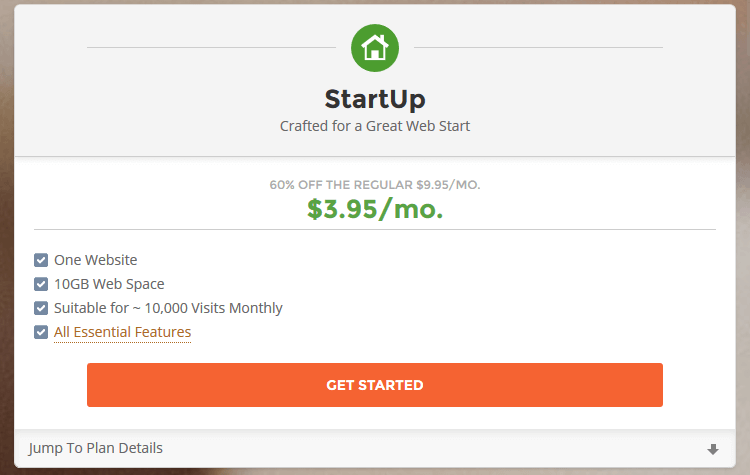The image size is (750, 475).
Task: Click the green house icon
Action: tap(375, 48)
